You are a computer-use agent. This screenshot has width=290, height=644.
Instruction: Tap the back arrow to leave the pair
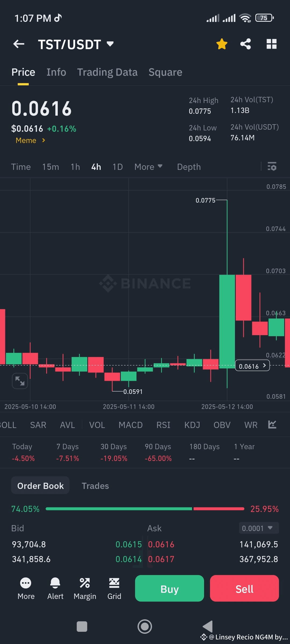tap(18, 44)
